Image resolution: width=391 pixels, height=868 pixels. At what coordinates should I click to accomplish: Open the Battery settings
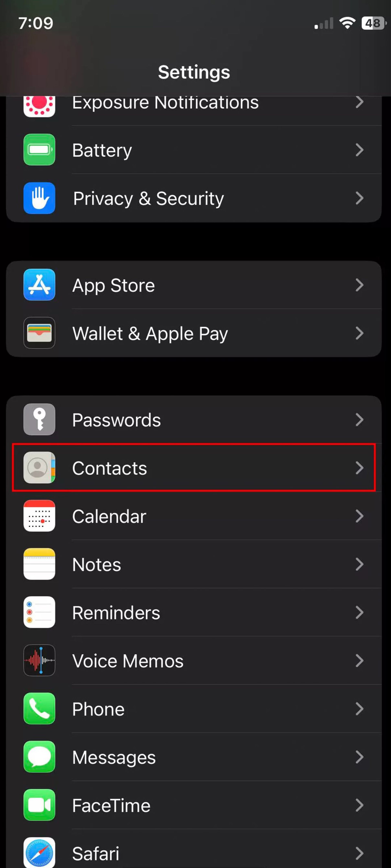pyautogui.click(x=195, y=150)
